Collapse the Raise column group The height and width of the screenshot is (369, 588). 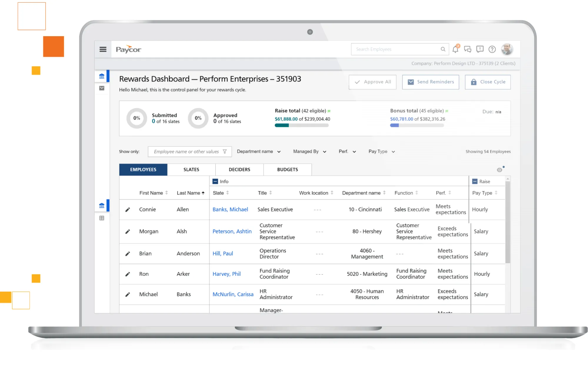[474, 181]
